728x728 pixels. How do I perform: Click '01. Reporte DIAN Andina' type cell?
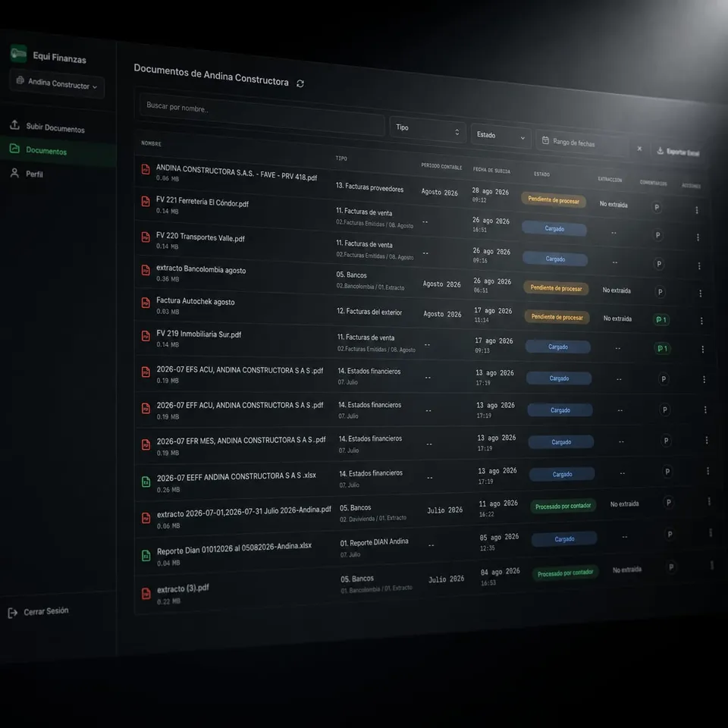tap(374, 542)
